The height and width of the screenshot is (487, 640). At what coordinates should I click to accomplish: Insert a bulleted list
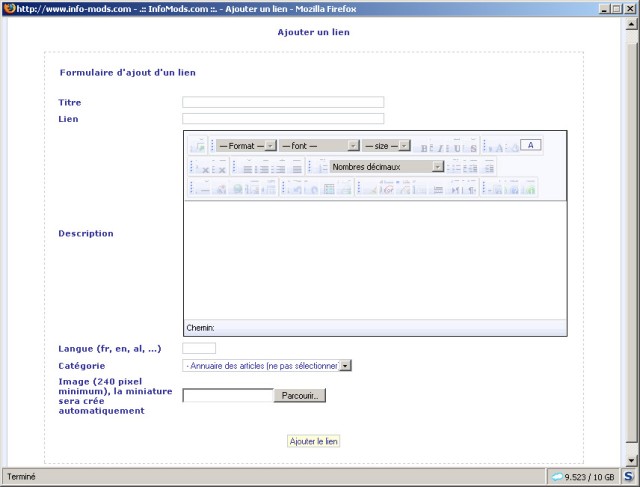454,168
